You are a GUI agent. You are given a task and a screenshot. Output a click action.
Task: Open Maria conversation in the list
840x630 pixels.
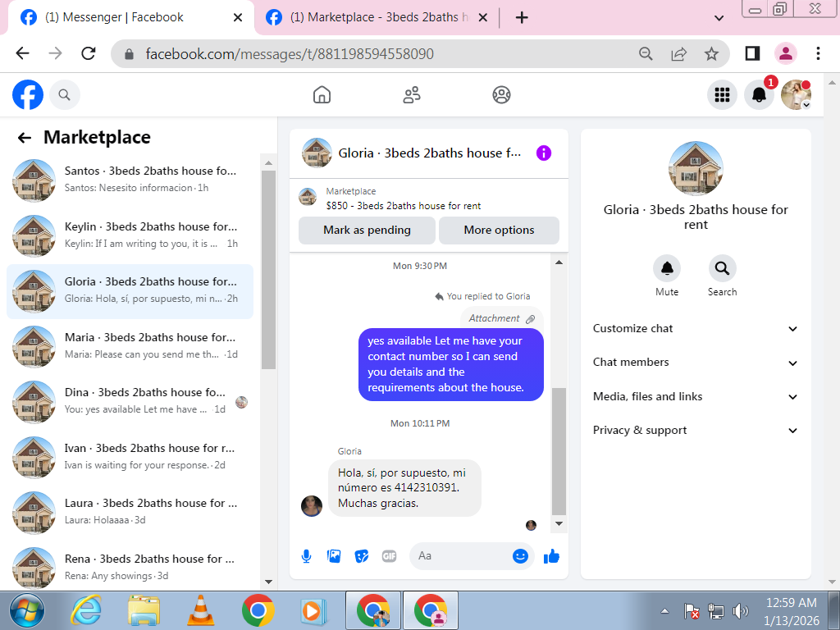click(130, 347)
